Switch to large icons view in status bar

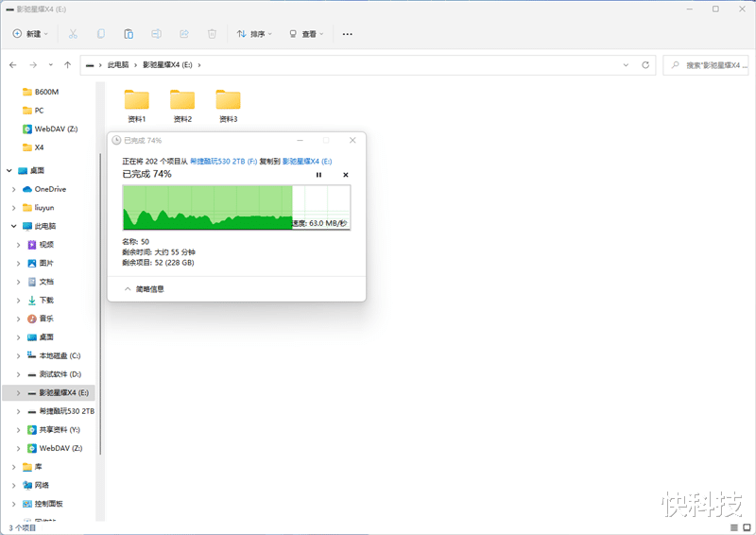747,527
